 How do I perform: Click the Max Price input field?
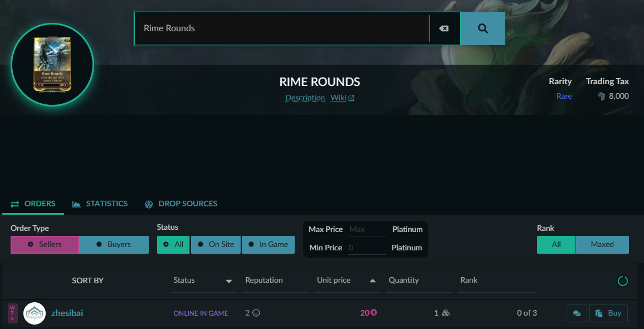pos(367,230)
